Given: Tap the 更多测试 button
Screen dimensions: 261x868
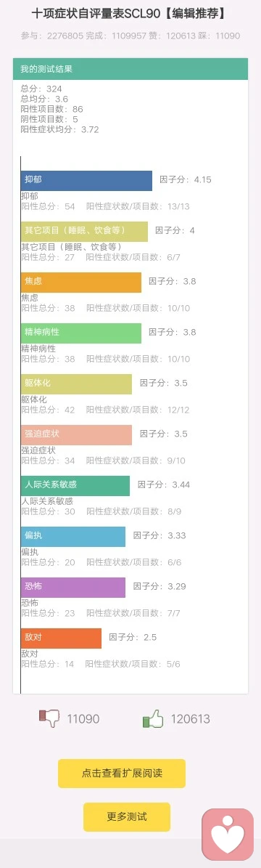Looking at the screenshot, I should pyautogui.click(x=127, y=816).
